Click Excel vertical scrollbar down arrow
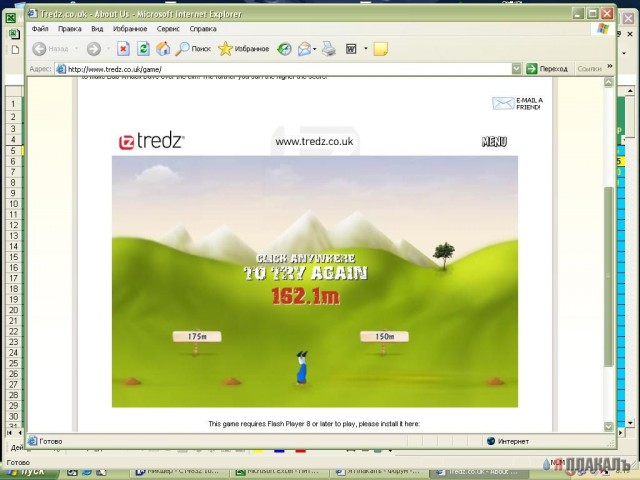 tap(630, 422)
